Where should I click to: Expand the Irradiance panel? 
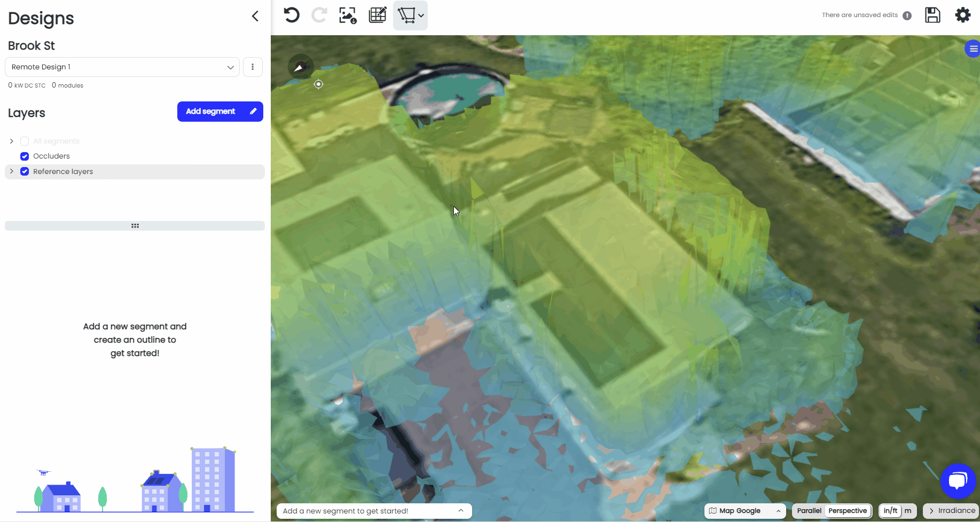(951, 511)
